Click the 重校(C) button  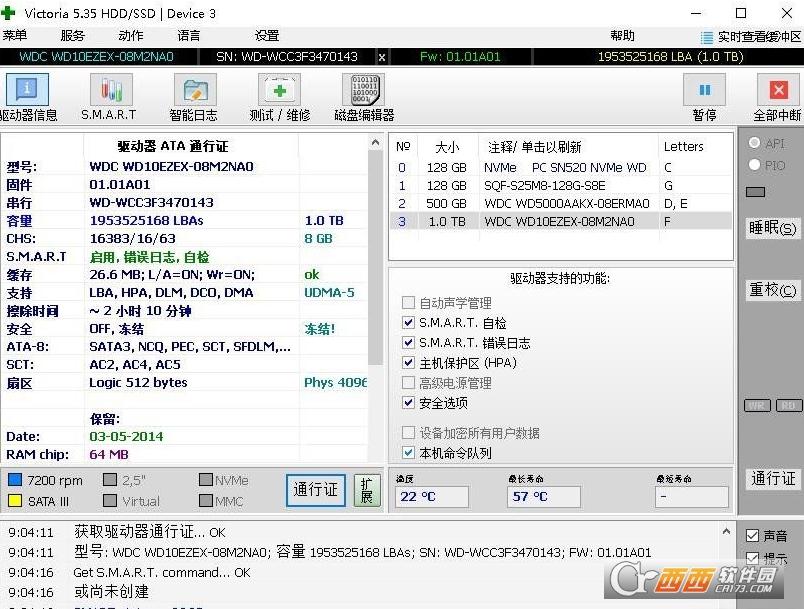pyautogui.click(x=772, y=290)
